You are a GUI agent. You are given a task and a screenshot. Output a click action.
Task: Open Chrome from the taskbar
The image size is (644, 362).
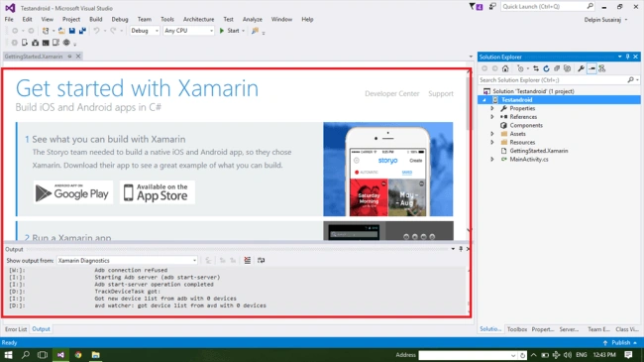click(78, 355)
